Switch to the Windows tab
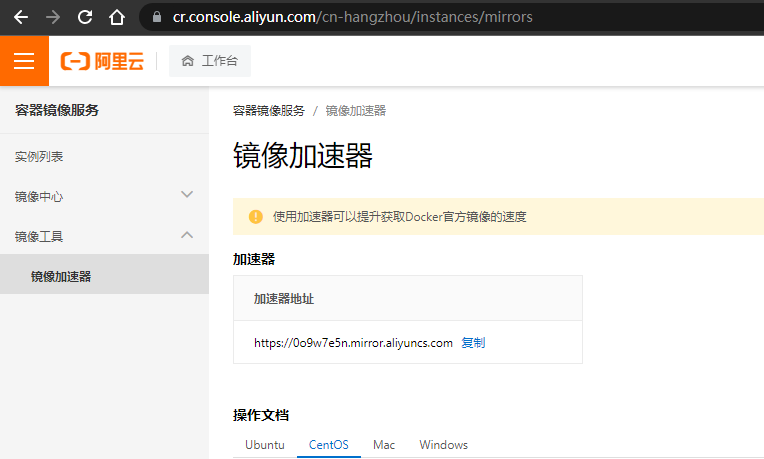The height and width of the screenshot is (459, 764). [443, 445]
